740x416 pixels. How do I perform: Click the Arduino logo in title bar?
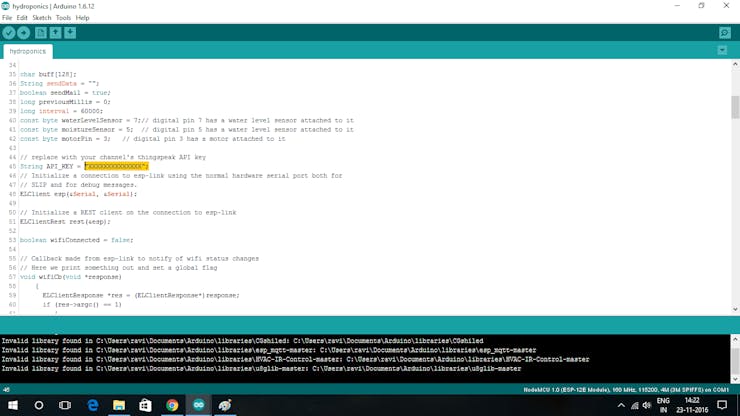pyautogui.click(x=5, y=6)
